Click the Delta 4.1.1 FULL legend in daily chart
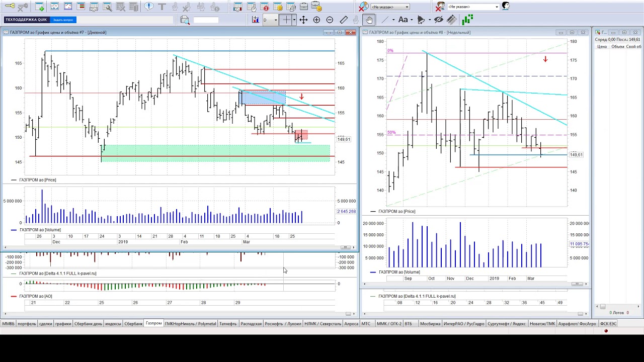644x362 pixels. tap(57, 274)
